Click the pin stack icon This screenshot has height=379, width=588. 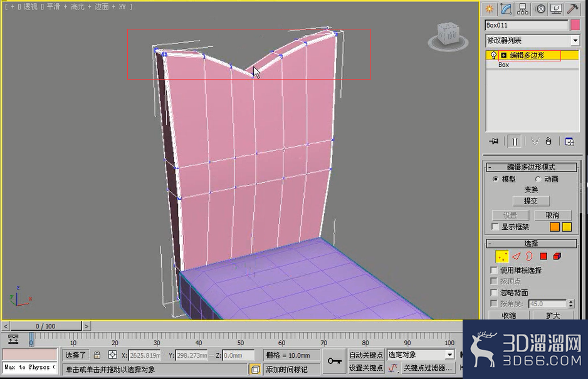pyautogui.click(x=493, y=142)
